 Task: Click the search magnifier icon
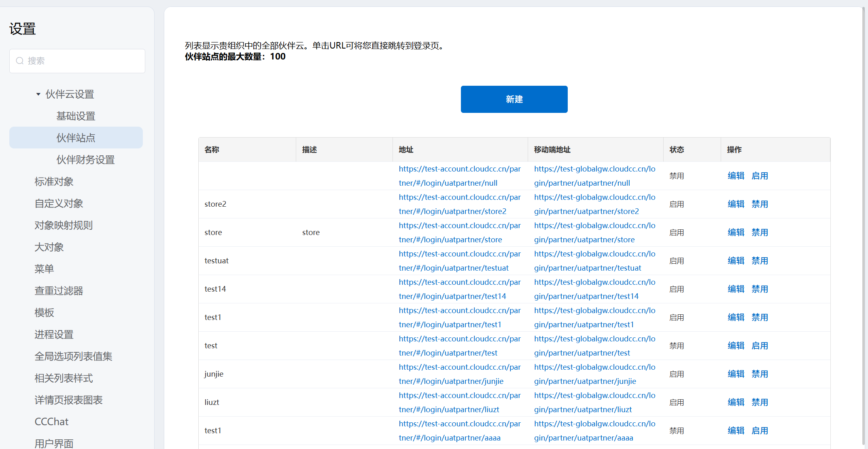point(19,61)
